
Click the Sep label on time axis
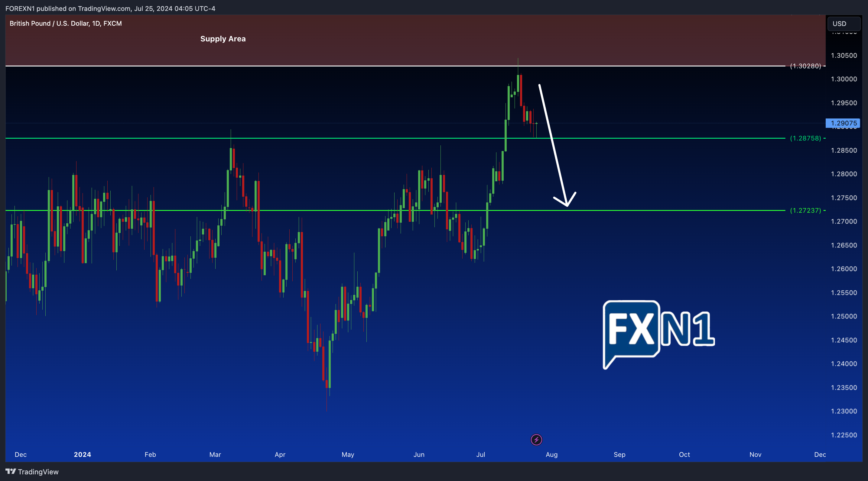click(619, 454)
